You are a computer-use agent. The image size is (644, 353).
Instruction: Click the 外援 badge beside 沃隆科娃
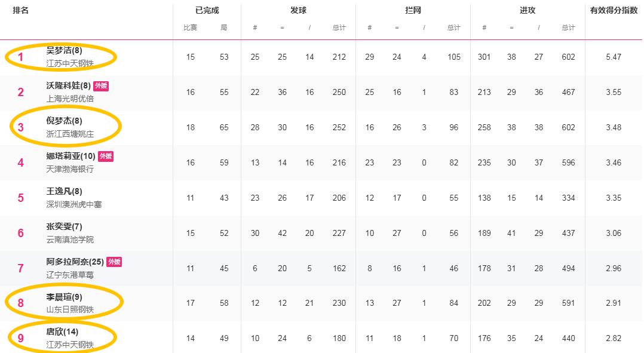coord(101,86)
